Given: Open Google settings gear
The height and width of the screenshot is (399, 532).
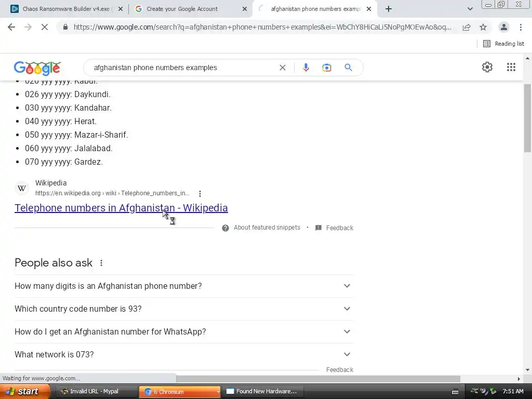Looking at the screenshot, I should point(487,67).
